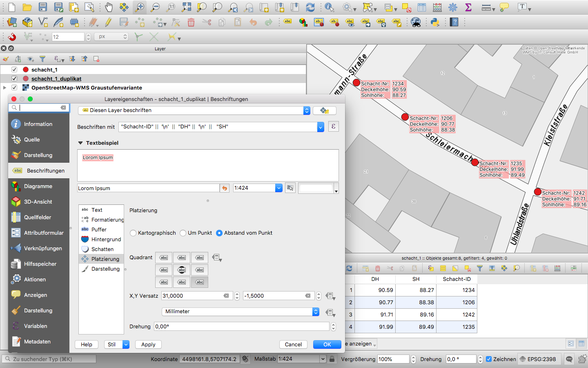
Task: Open the expression editor epsilon button
Action: tap(333, 127)
